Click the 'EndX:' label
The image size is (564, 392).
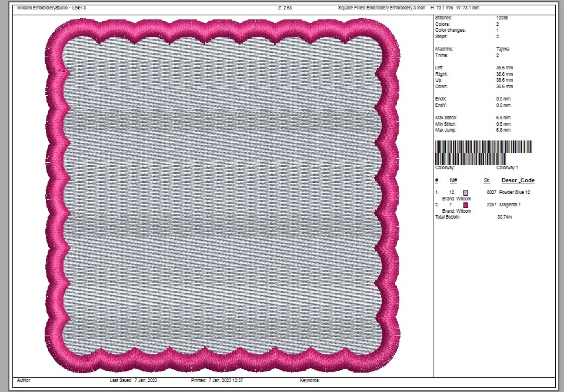pyautogui.click(x=441, y=99)
